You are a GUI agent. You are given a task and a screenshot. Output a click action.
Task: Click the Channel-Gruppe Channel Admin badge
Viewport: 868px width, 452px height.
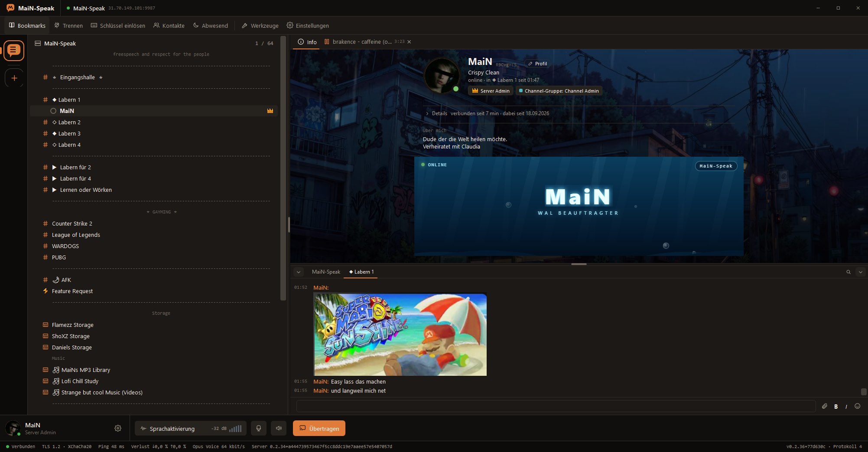559,91
